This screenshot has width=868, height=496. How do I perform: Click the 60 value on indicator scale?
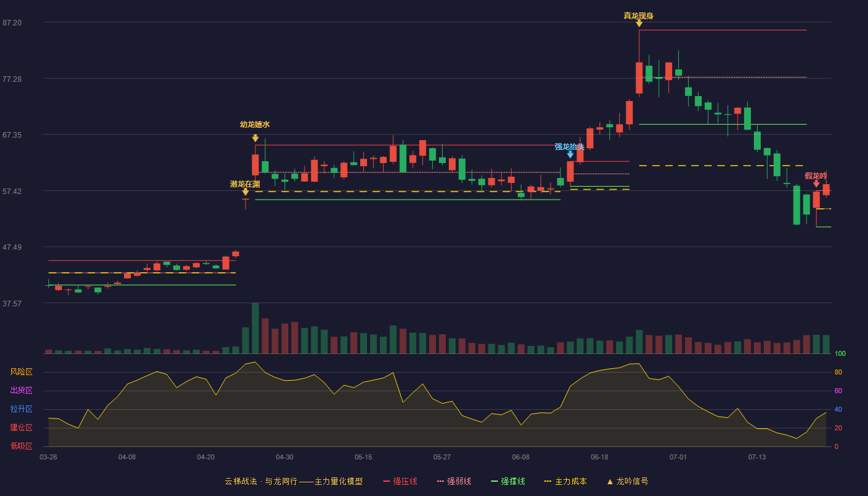point(838,391)
